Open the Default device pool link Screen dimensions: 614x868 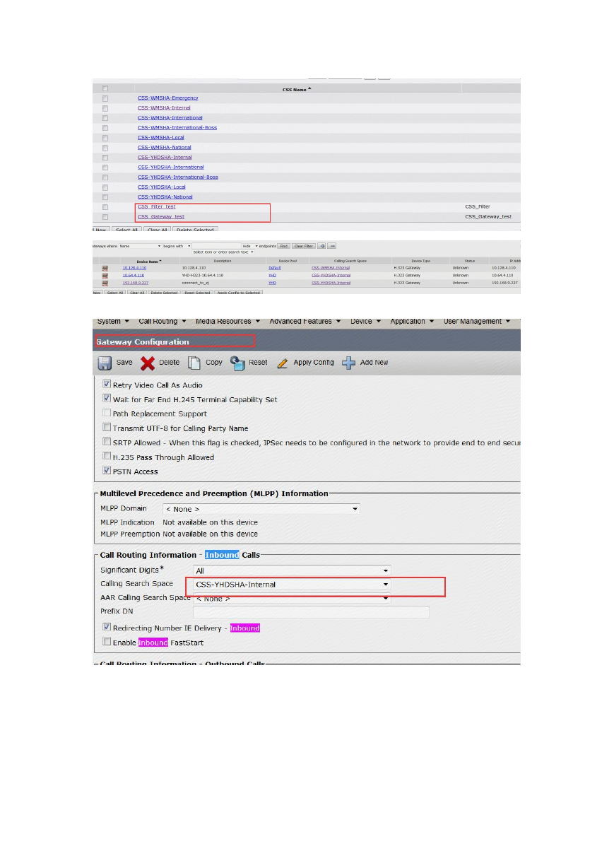click(x=275, y=269)
